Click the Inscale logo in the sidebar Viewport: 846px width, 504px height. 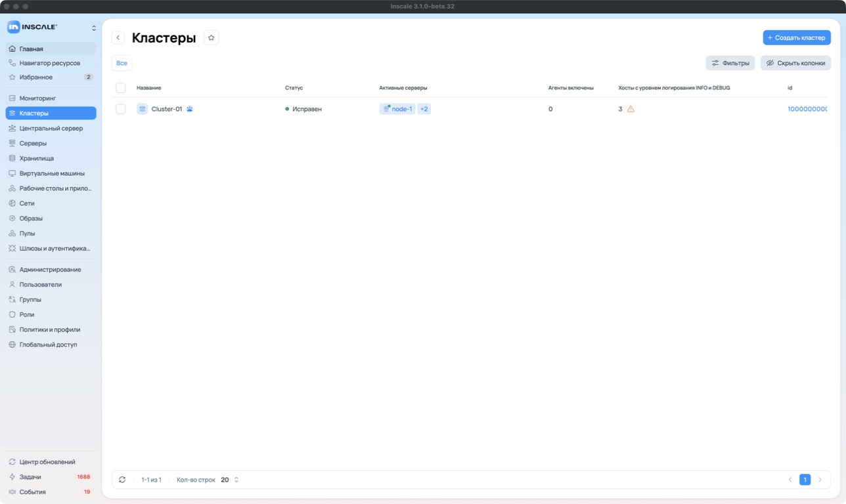(x=32, y=27)
